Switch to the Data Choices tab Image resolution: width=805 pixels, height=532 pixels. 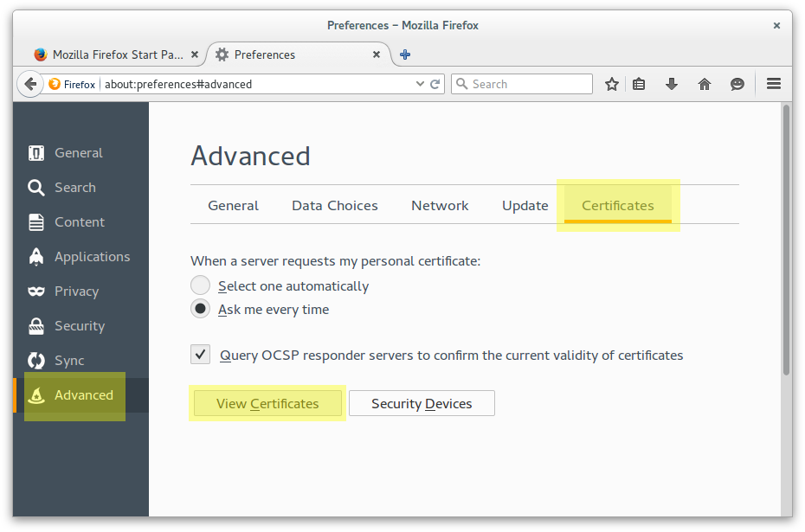335,206
